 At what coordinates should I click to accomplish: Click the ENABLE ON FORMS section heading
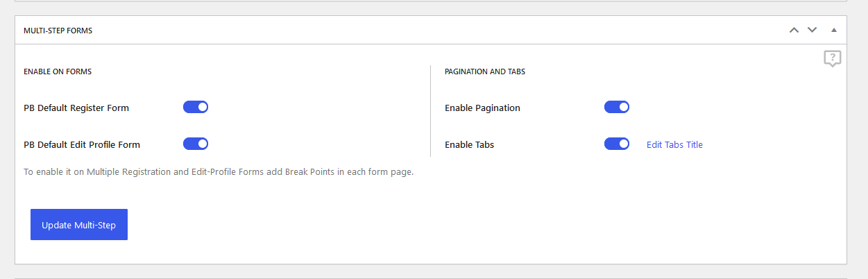pyautogui.click(x=58, y=71)
